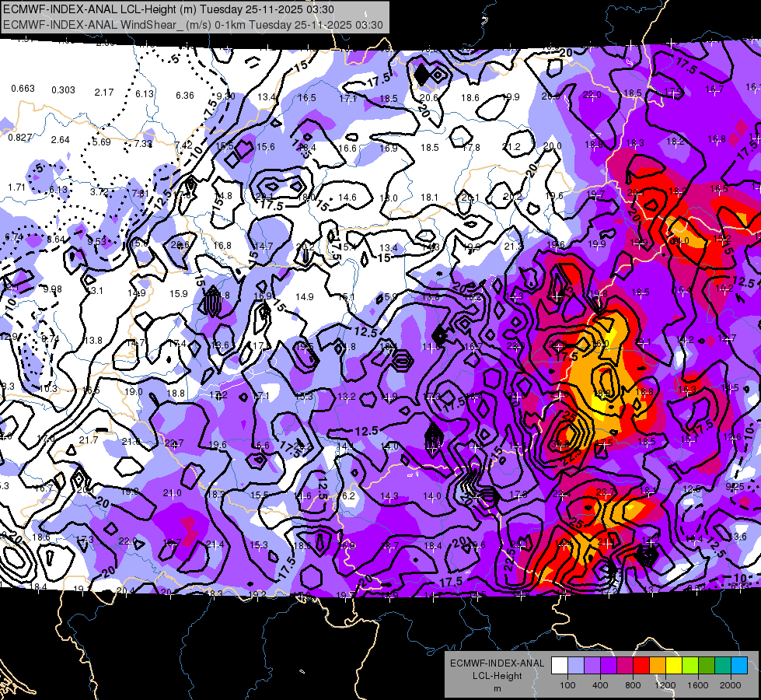Click the legend label "400"
Viewport: 761px width, 700px height.
click(x=600, y=685)
